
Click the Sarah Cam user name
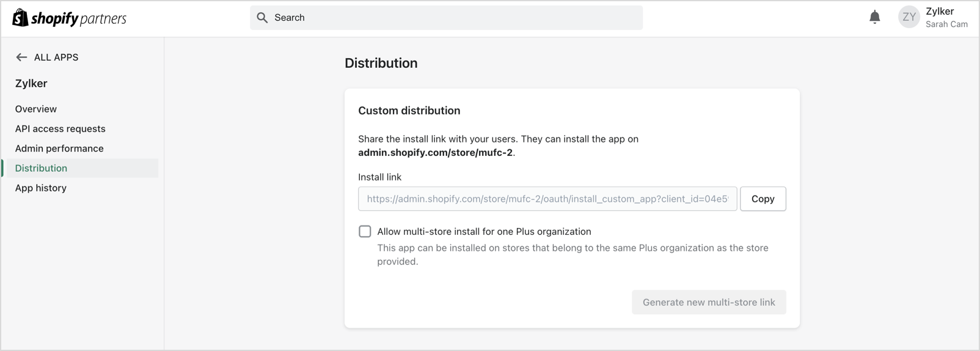(946, 24)
